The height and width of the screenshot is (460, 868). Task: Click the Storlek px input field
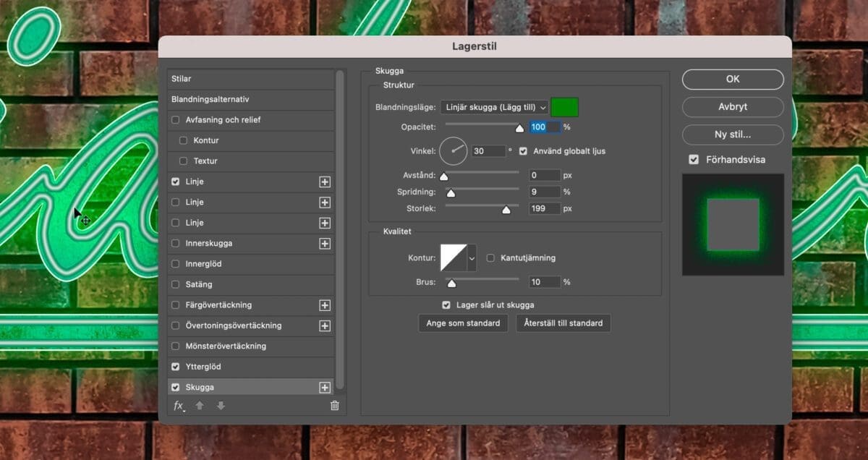pos(545,208)
